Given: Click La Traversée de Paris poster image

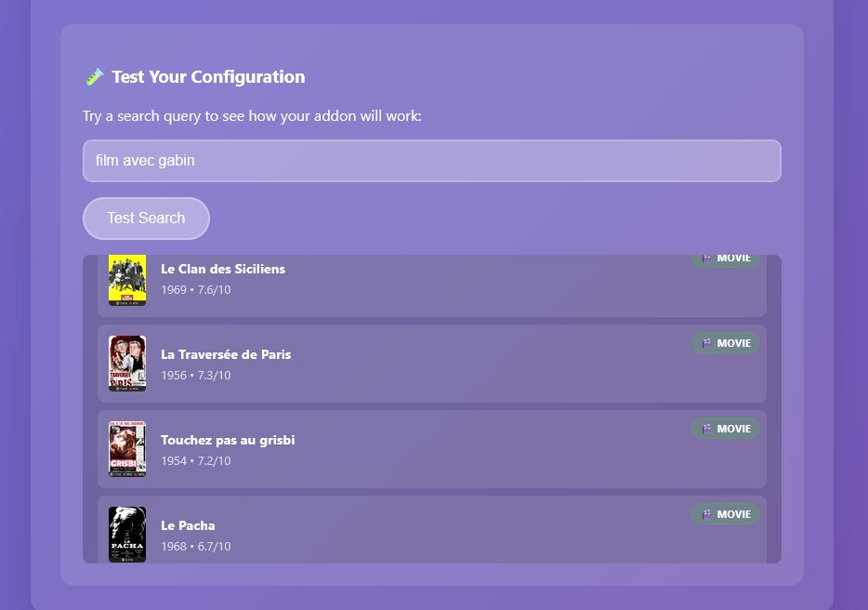Looking at the screenshot, I should click(x=127, y=364).
